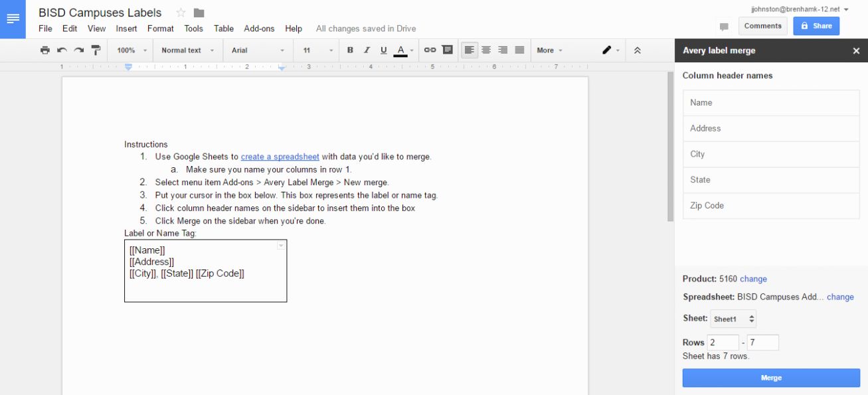Open the comment thread icon
The height and width of the screenshot is (395, 868).
pyautogui.click(x=724, y=27)
